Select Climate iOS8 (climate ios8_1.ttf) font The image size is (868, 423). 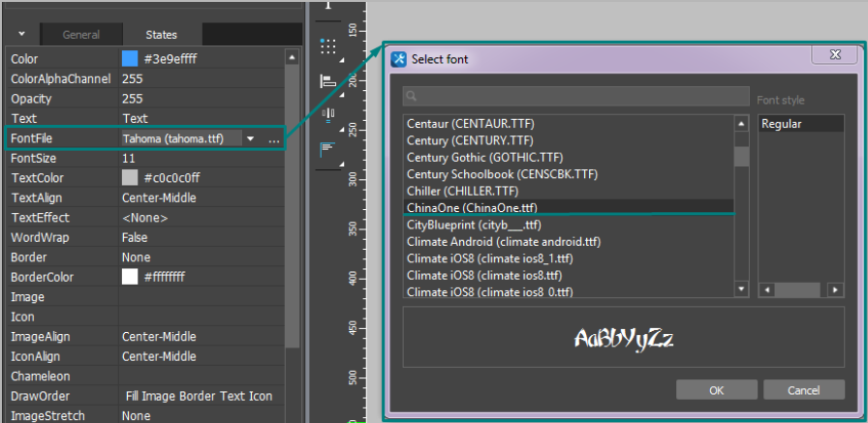569,258
